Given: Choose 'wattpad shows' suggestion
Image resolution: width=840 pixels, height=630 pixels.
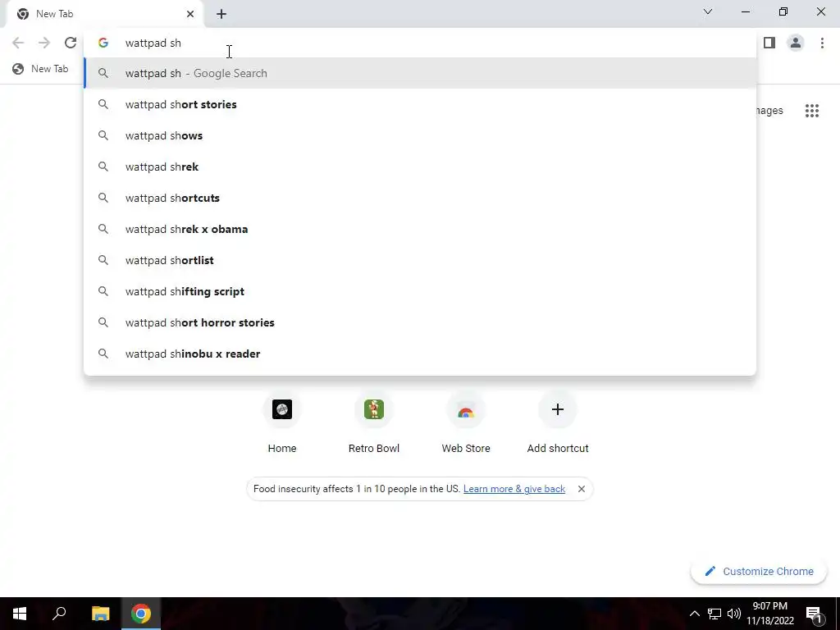Looking at the screenshot, I should [x=420, y=135].
